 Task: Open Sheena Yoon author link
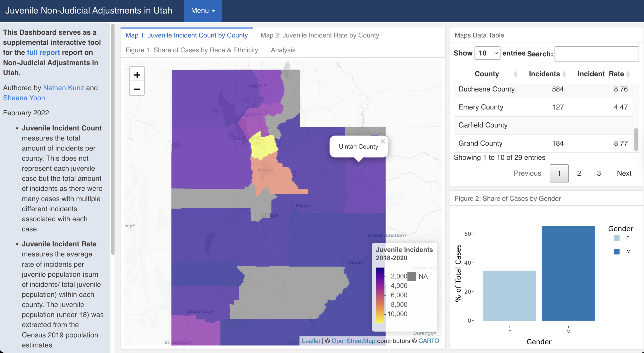tap(24, 98)
